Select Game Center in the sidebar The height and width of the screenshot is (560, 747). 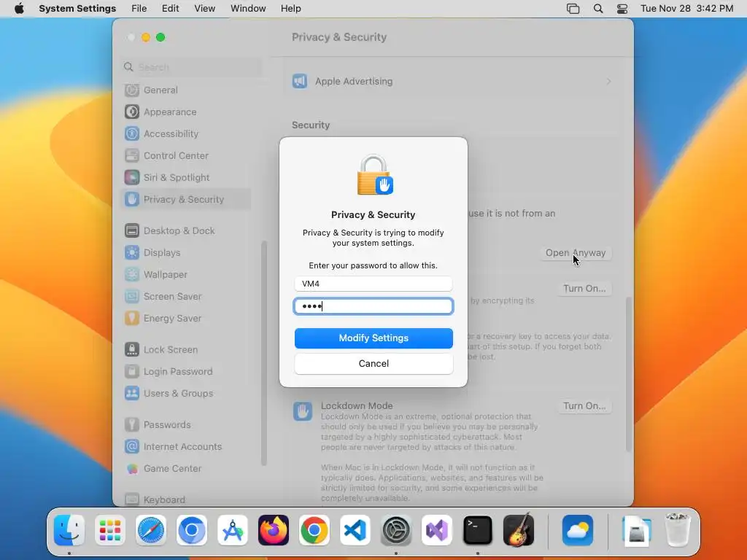[x=187, y=469]
